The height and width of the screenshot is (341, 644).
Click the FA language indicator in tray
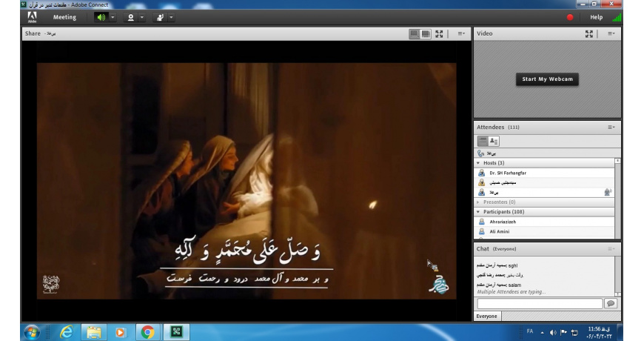click(x=530, y=331)
